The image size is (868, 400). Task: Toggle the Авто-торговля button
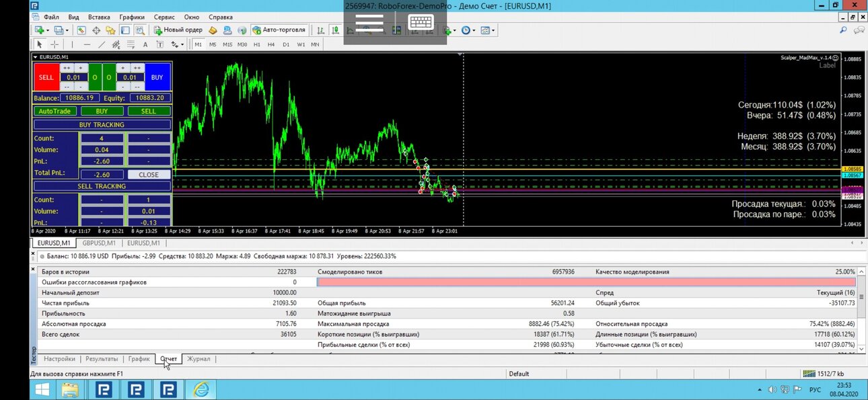coord(279,30)
